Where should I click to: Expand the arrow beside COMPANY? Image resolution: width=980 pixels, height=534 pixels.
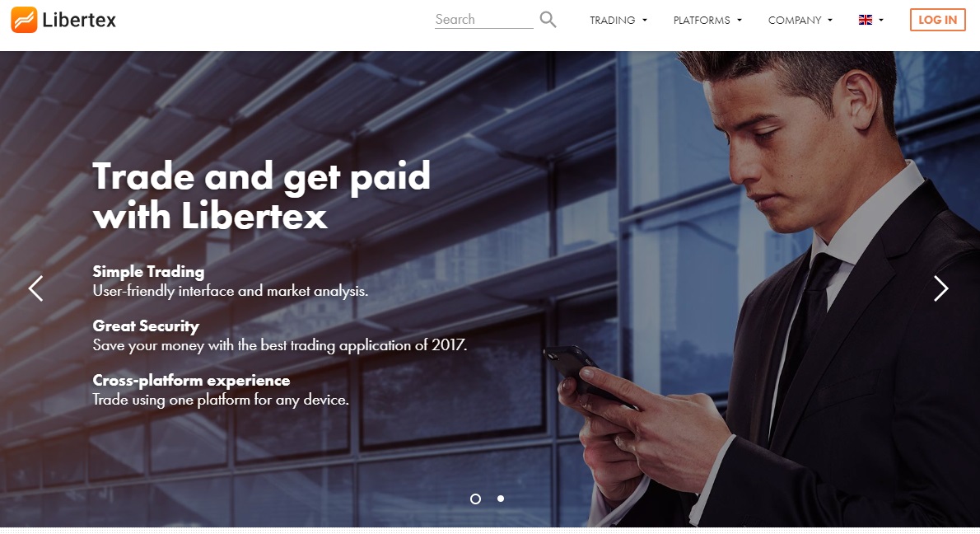pos(830,20)
